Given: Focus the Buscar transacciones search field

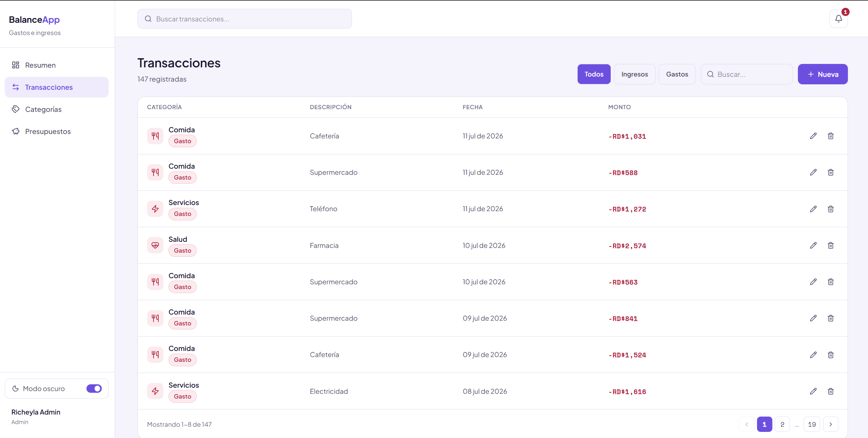Looking at the screenshot, I should pyautogui.click(x=244, y=19).
